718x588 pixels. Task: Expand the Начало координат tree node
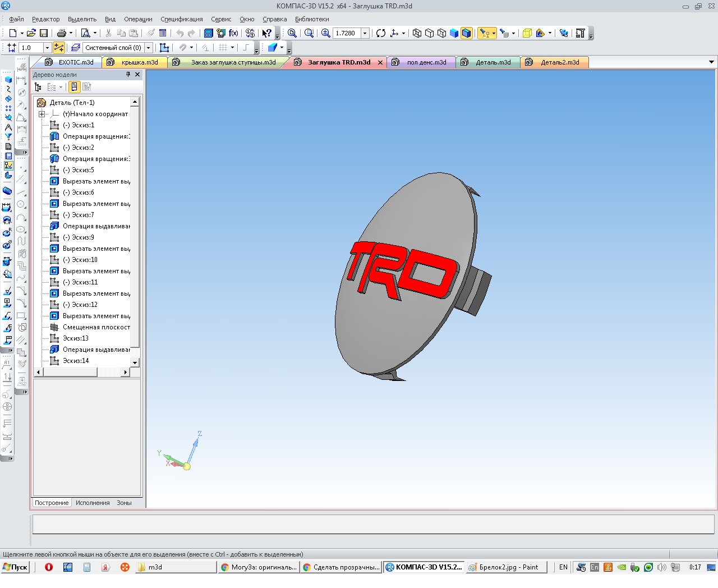point(42,114)
